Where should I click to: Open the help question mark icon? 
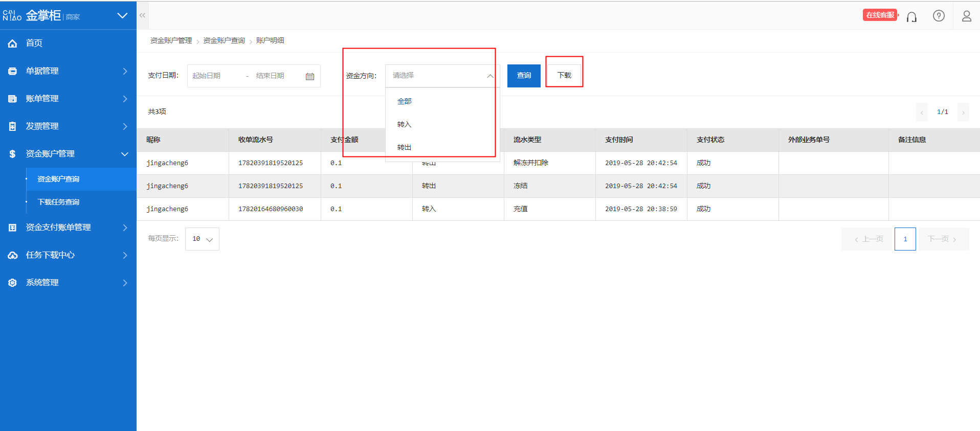pyautogui.click(x=939, y=16)
